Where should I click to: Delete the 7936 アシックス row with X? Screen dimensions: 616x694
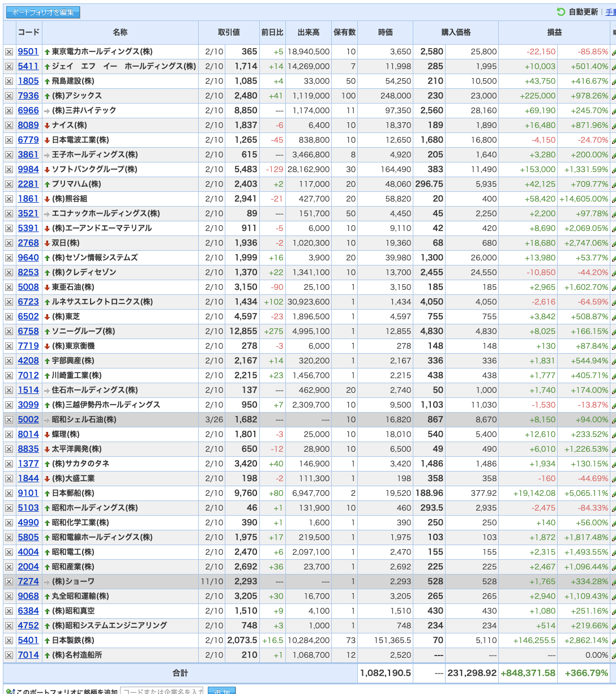(x=9, y=96)
